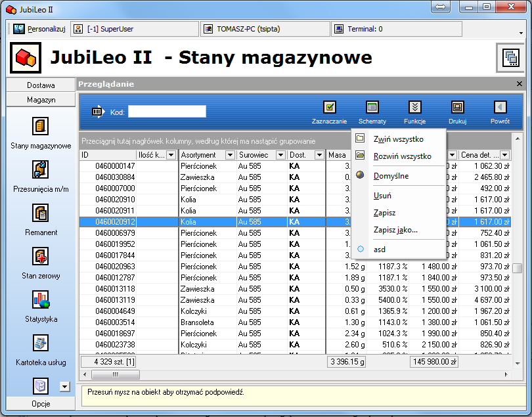Image resolution: width=532 pixels, height=417 pixels.
Task: Expand the sidebar overflow arrow near Opcje
Action: pos(65,386)
